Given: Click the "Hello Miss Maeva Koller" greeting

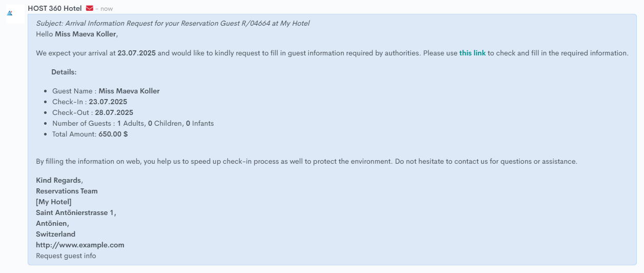Looking at the screenshot, I should (x=77, y=34).
